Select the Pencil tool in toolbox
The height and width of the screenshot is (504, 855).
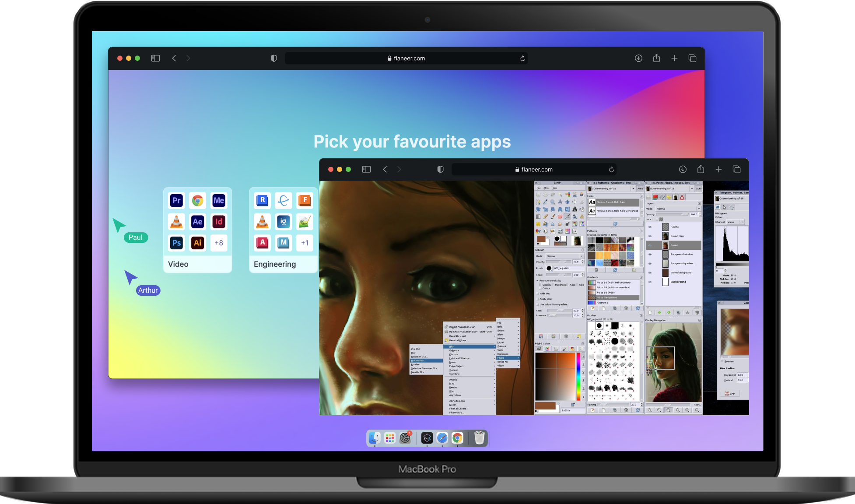click(x=546, y=217)
